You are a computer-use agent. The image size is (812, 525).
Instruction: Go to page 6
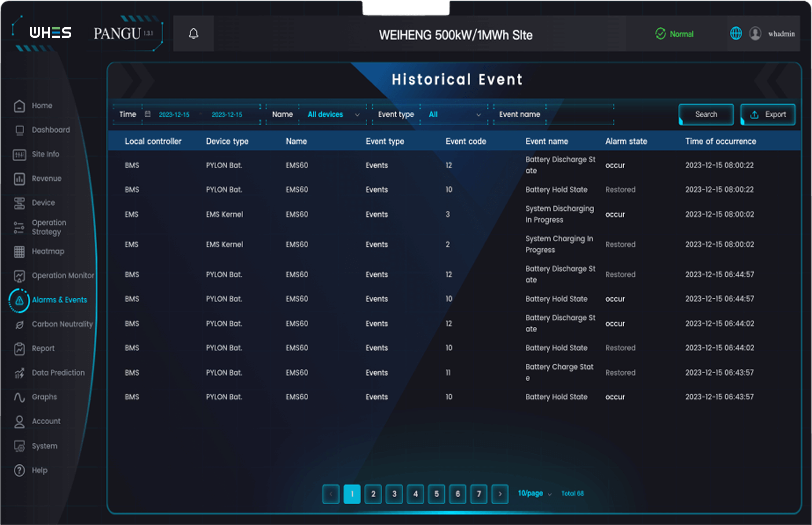pyautogui.click(x=457, y=494)
